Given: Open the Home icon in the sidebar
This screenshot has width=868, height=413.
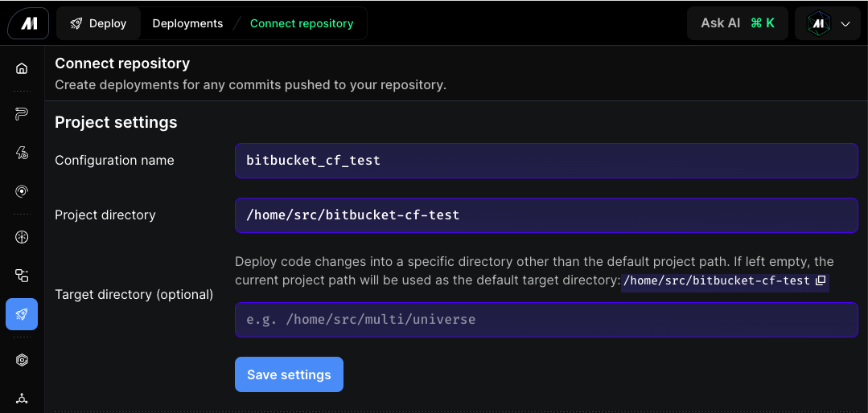Looking at the screenshot, I should (22, 68).
